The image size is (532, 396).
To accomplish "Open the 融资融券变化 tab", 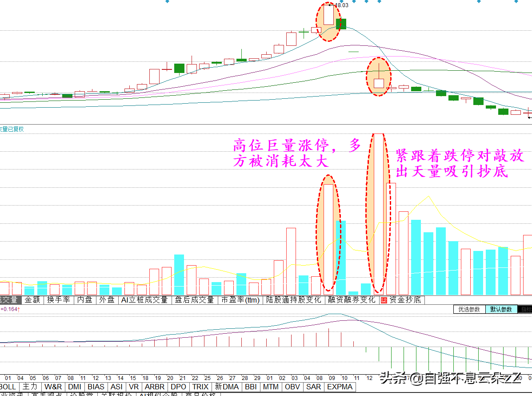I will click(x=352, y=300).
